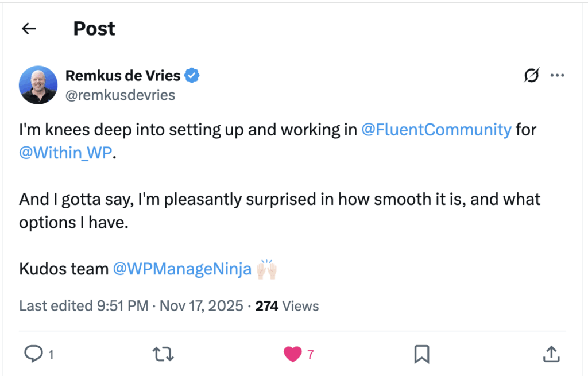Click the back arrow to leave the post
This screenshot has width=588, height=376.
click(29, 28)
